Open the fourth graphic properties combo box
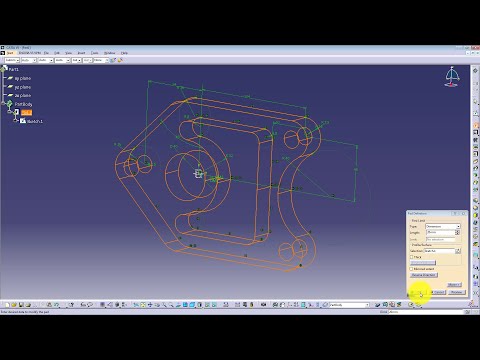Screen dimensions: 480x360 [x=62, y=60]
